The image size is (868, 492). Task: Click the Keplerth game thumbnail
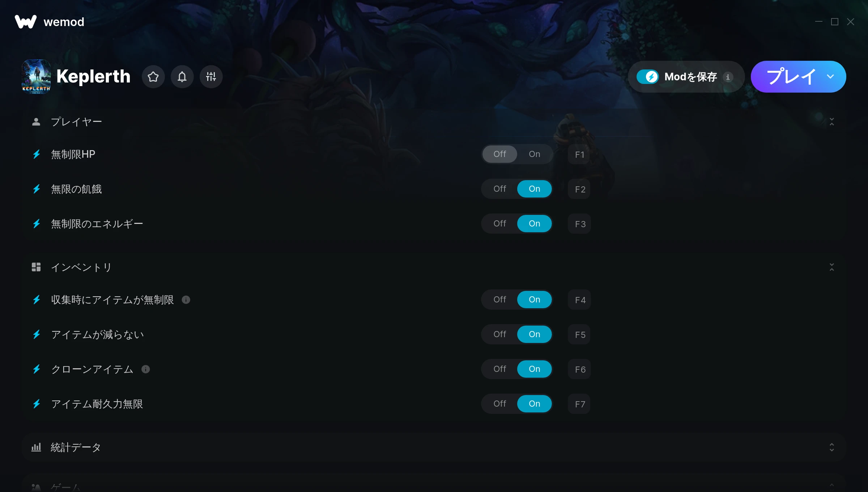(36, 77)
